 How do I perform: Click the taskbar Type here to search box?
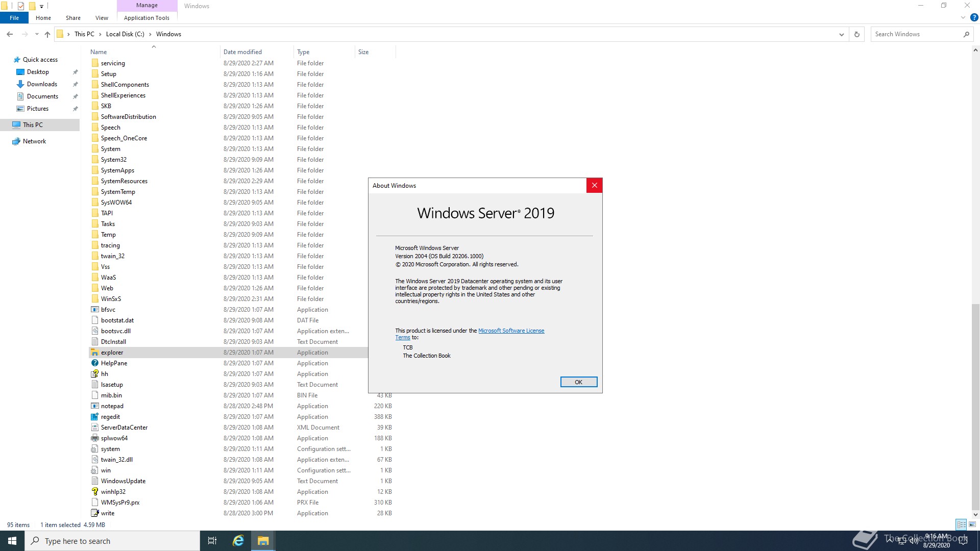(112, 541)
